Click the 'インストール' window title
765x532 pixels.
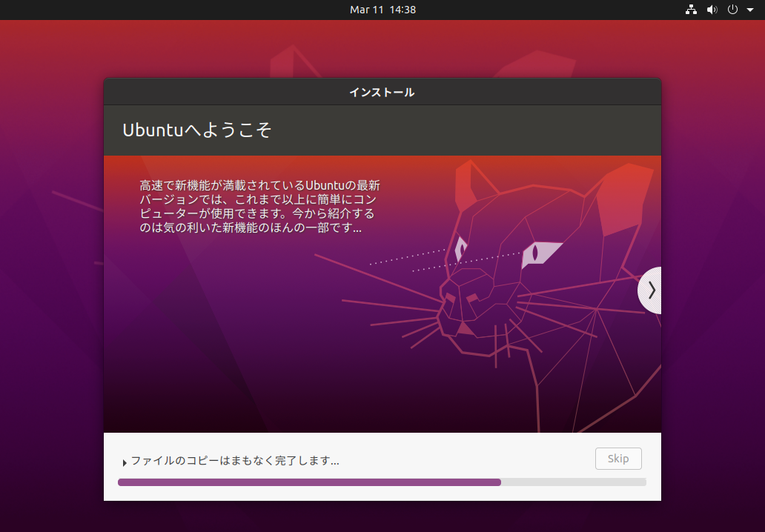click(382, 92)
